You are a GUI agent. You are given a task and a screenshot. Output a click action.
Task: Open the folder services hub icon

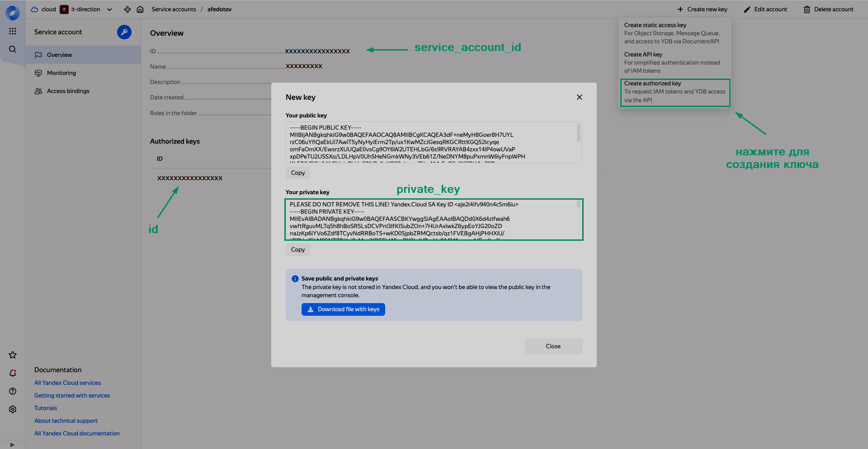pyautogui.click(x=127, y=9)
